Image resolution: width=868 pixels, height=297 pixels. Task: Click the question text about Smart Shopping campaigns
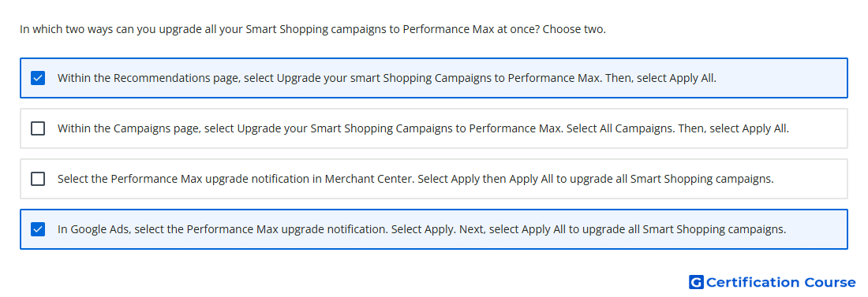279,29
